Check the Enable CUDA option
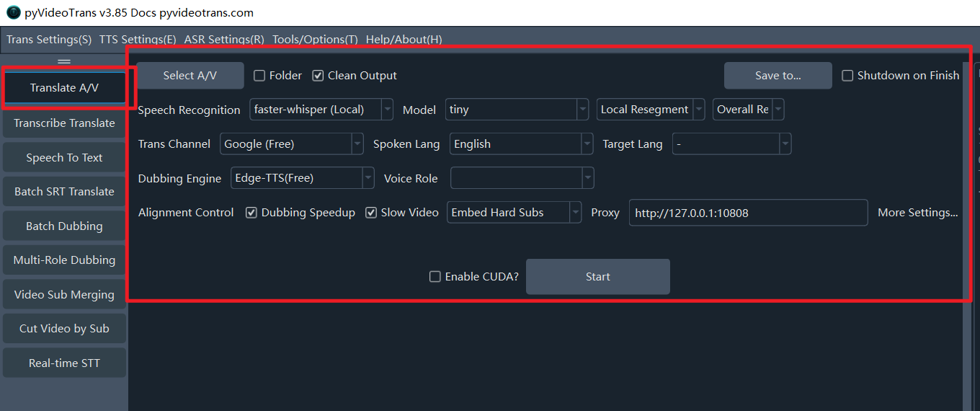980x411 pixels. coord(435,277)
